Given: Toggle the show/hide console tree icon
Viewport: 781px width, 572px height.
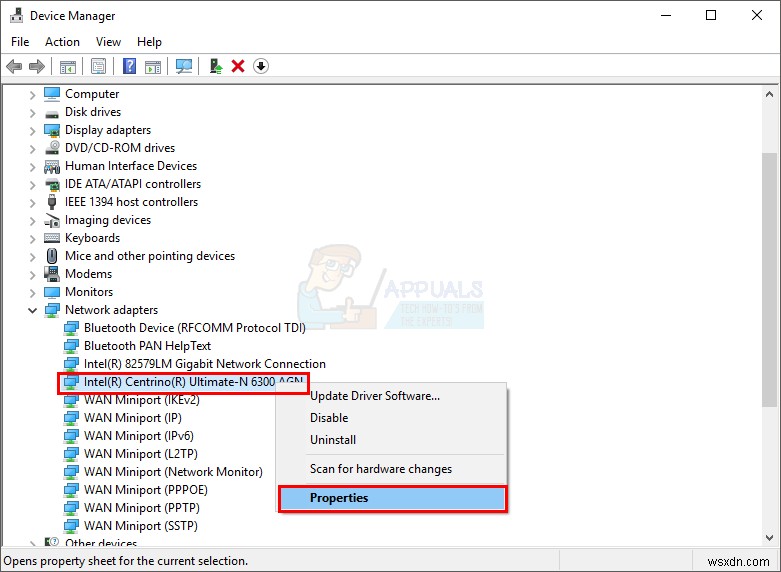Looking at the screenshot, I should (x=68, y=66).
